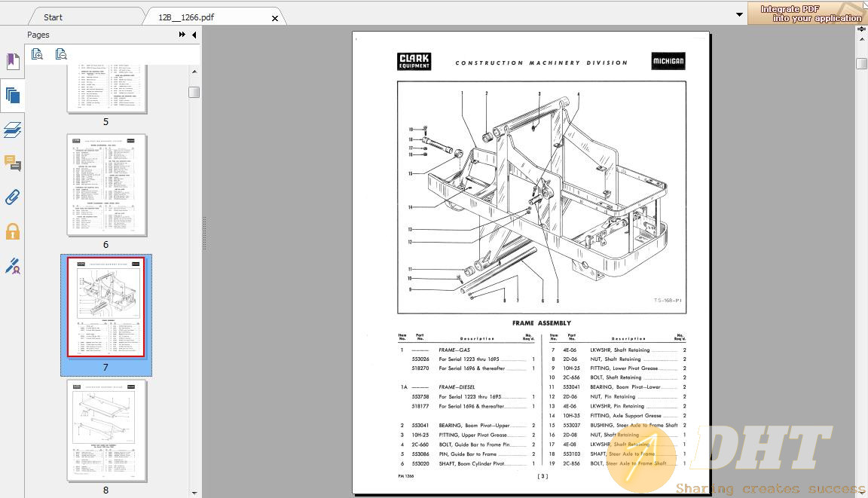Click the document vertical scrollbar thumb

(x=862, y=63)
